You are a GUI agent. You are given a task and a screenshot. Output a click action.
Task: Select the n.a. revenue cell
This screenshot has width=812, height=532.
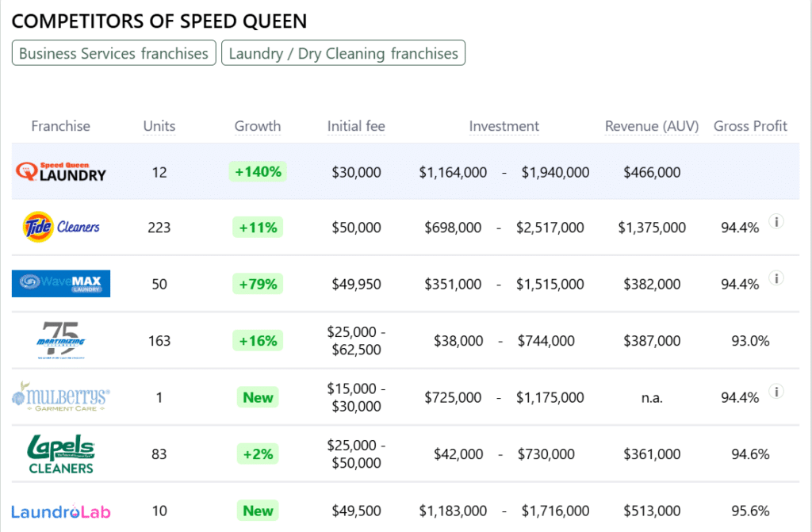[x=652, y=398]
